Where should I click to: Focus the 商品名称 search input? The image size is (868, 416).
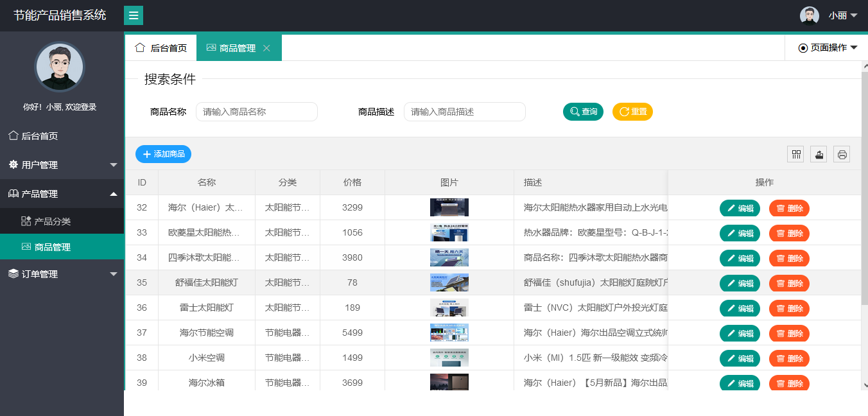[x=257, y=112]
